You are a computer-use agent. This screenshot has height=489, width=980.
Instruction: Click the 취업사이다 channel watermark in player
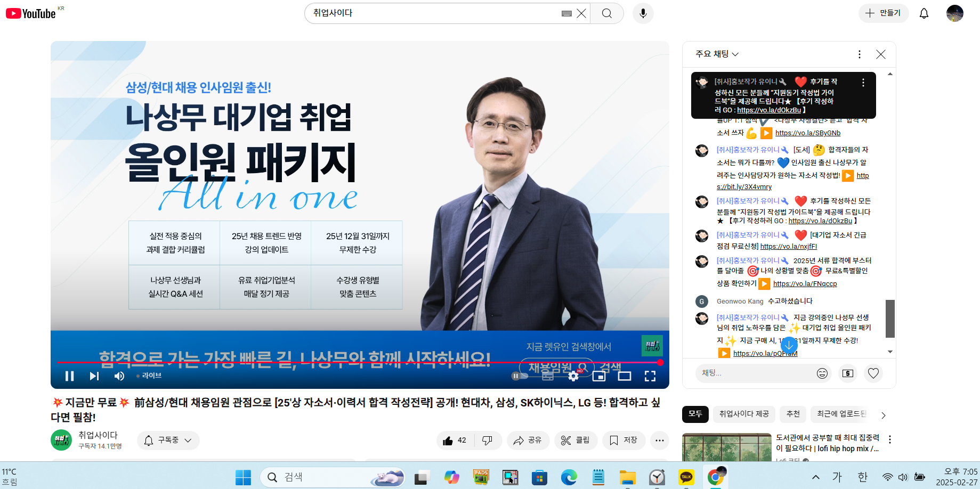point(652,346)
